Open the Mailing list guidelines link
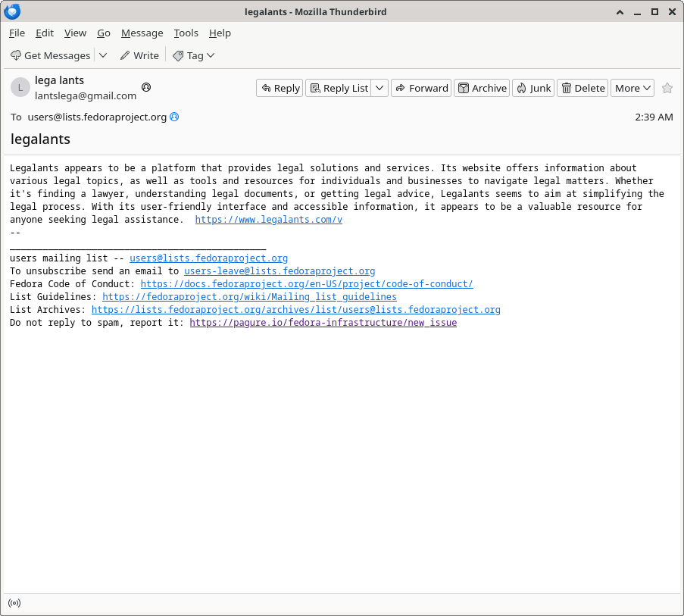Viewport: 684px width, 616px height. 249,297
